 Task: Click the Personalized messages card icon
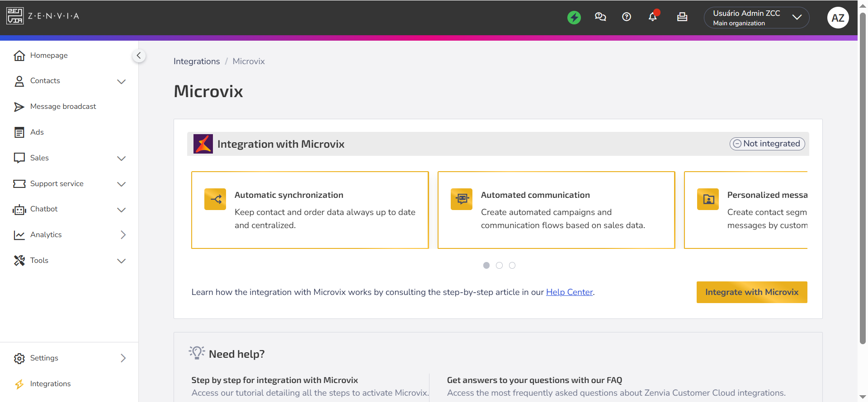pos(708,199)
